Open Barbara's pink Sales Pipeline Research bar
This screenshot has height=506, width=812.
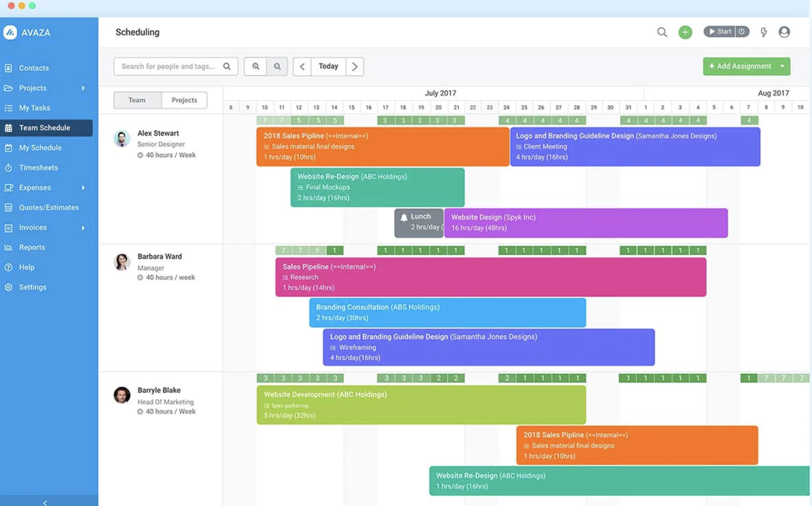point(491,277)
